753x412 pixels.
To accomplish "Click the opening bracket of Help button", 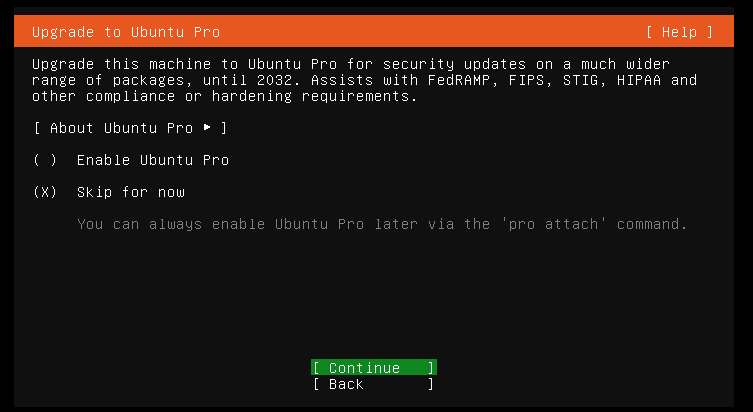I will tap(649, 32).
